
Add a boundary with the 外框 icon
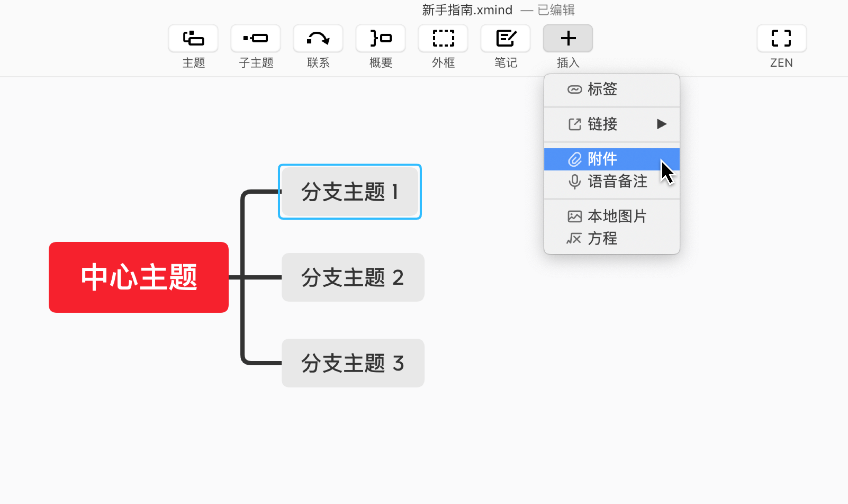(x=443, y=38)
